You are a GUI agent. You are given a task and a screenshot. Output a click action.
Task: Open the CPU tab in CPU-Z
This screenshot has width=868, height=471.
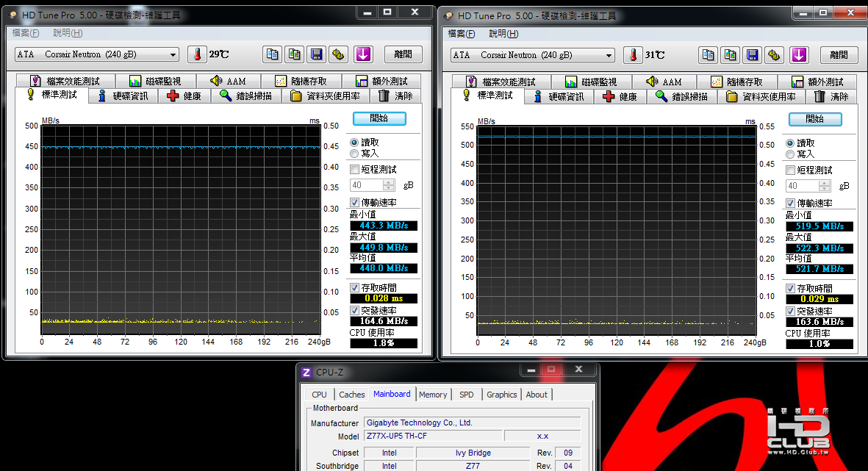[320, 394]
